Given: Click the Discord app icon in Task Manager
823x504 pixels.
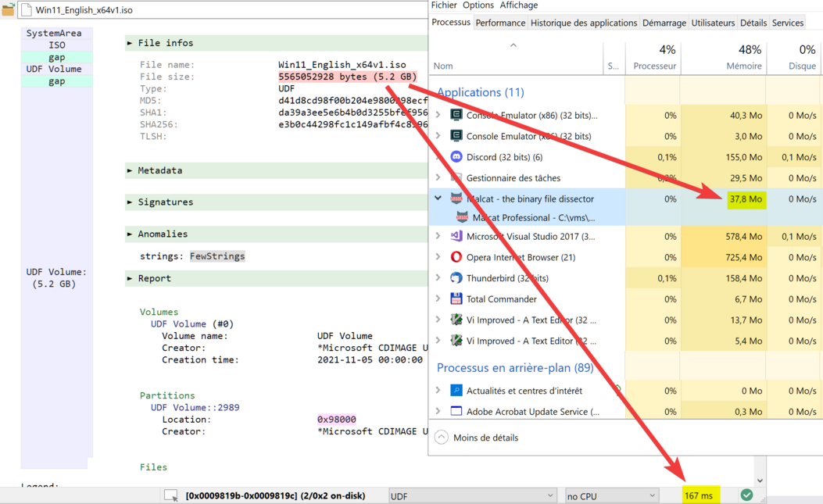Looking at the screenshot, I should 456,157.
